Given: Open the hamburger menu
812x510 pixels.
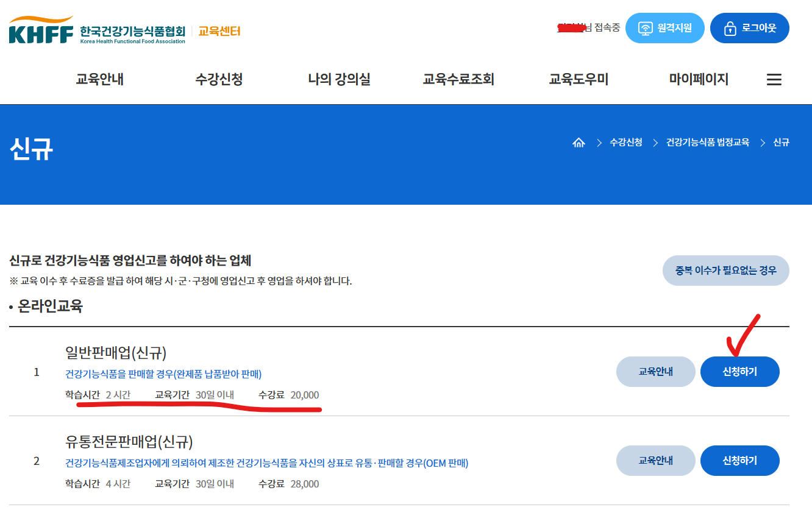Looking at the screenshot, I should click(774, 79).
